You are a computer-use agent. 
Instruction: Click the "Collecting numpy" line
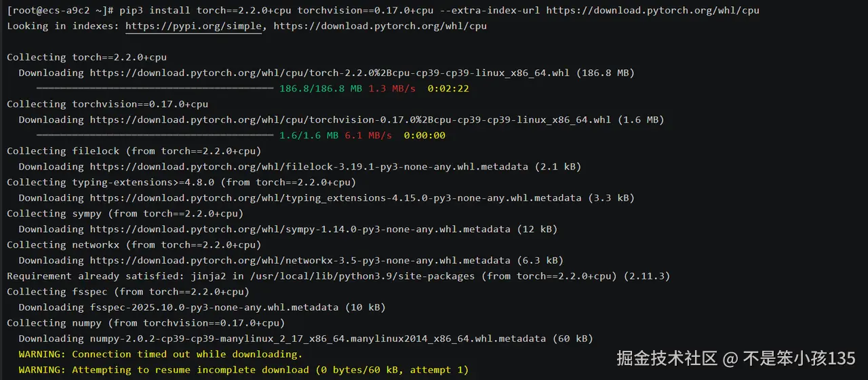tap(146, 322)
